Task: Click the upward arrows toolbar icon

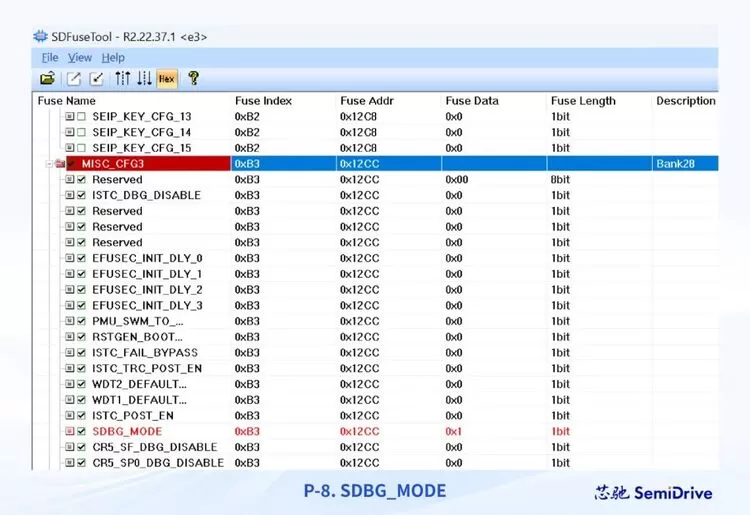Action: 122,78
